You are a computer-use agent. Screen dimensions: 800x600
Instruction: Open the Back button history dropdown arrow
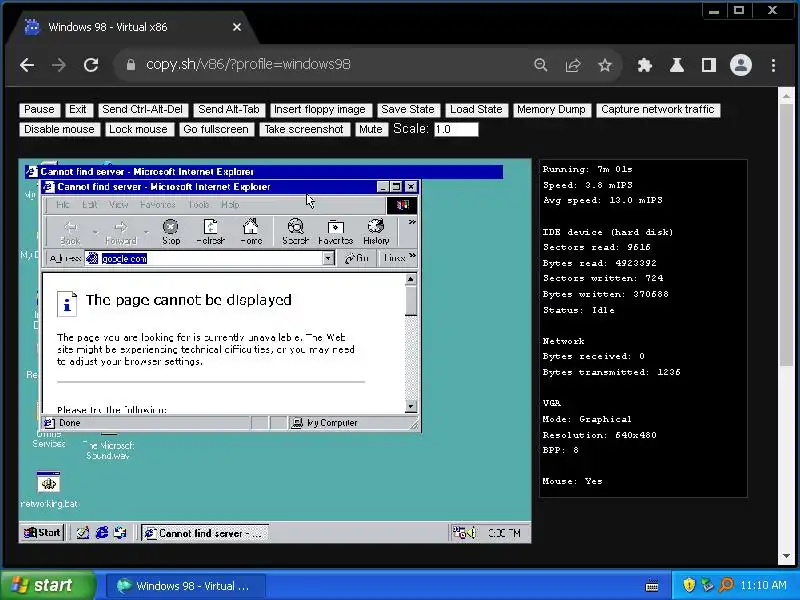click(x=95, y=233)
